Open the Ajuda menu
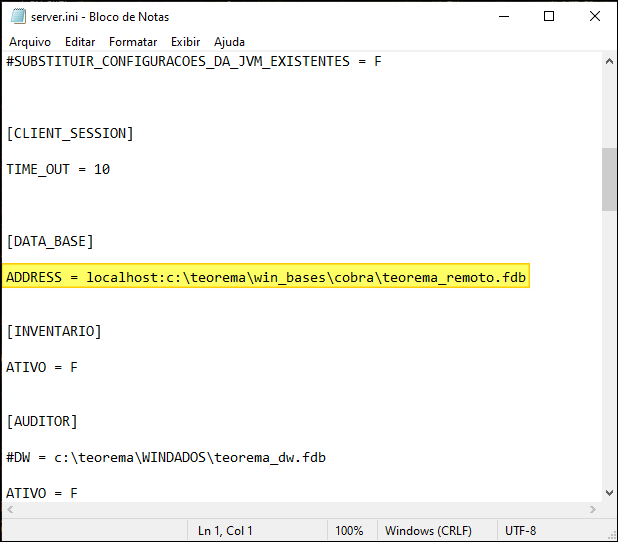 (229, 42)
